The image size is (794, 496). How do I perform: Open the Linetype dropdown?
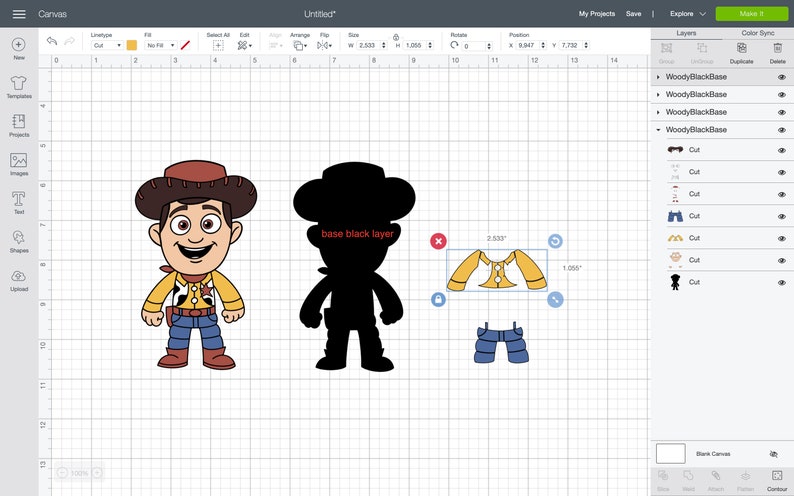coord(107,46)
